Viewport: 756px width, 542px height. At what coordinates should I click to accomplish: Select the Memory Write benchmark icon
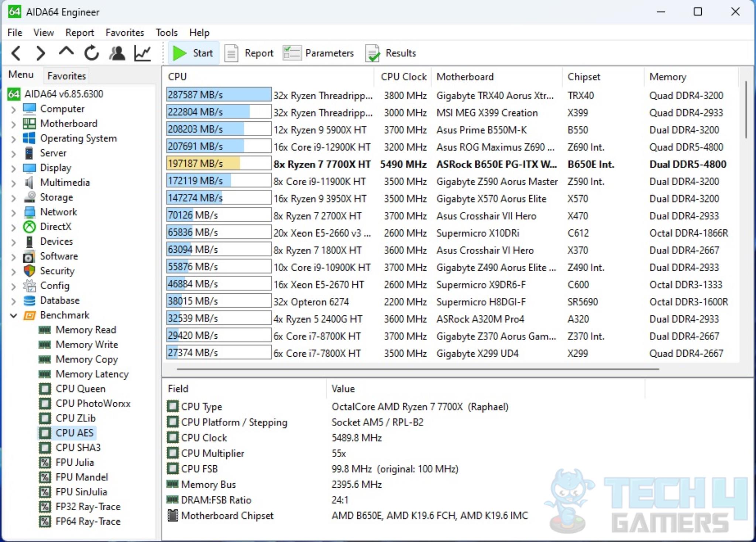(x=45, y=344)
